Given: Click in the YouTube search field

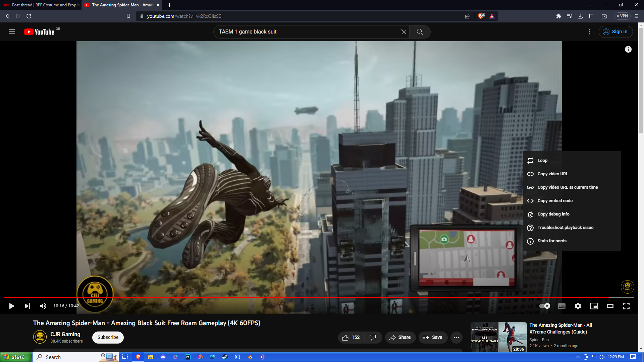Looking at the screenshot, I should click(x=307, y=32).
